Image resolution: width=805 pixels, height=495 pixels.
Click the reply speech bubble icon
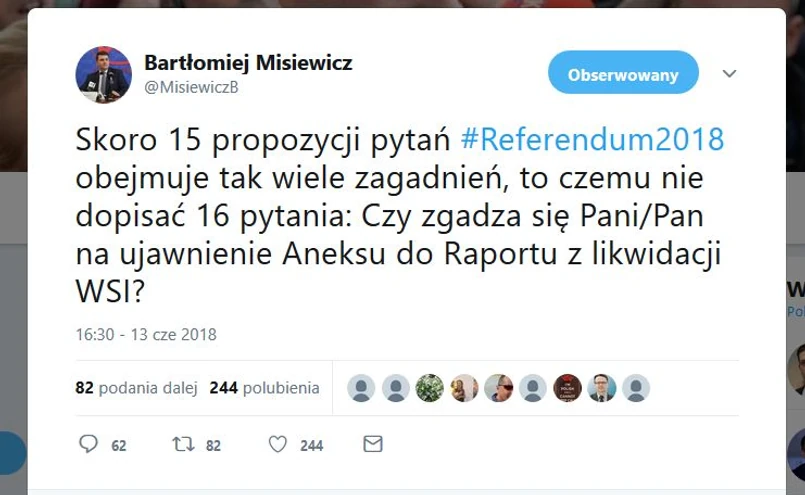88,444
